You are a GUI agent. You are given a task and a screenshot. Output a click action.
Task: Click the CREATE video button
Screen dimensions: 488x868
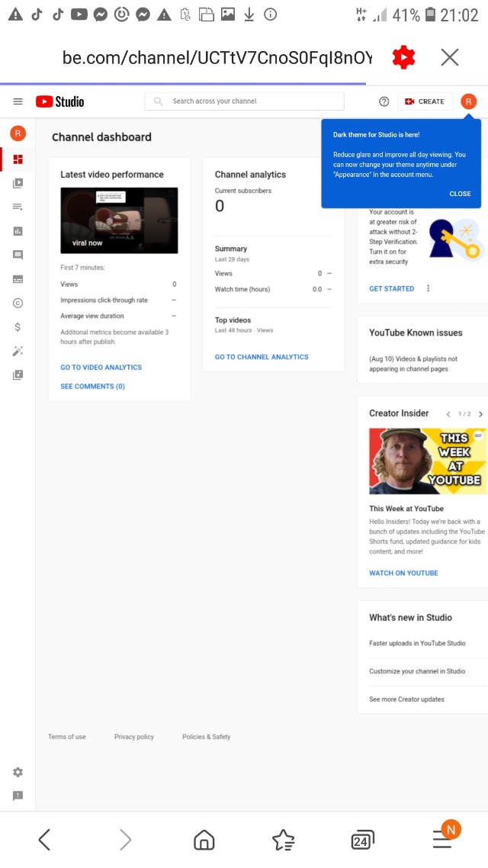click(x=425, y=101)
